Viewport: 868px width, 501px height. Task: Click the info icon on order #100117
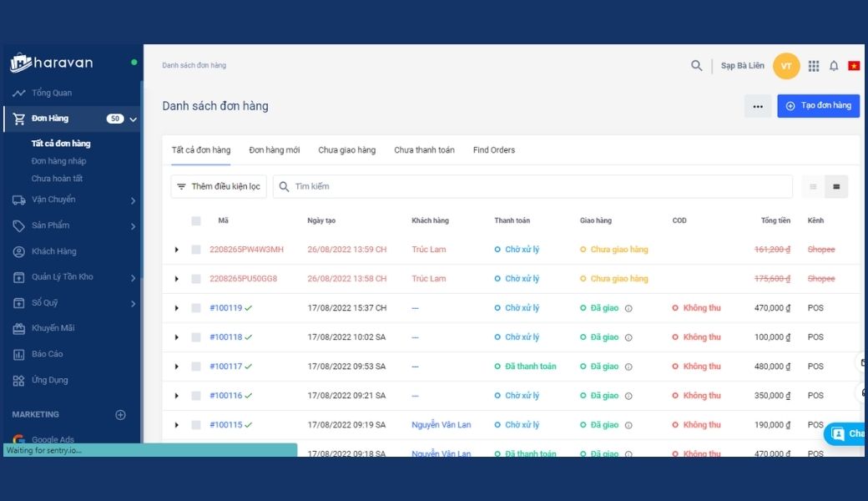628,367
